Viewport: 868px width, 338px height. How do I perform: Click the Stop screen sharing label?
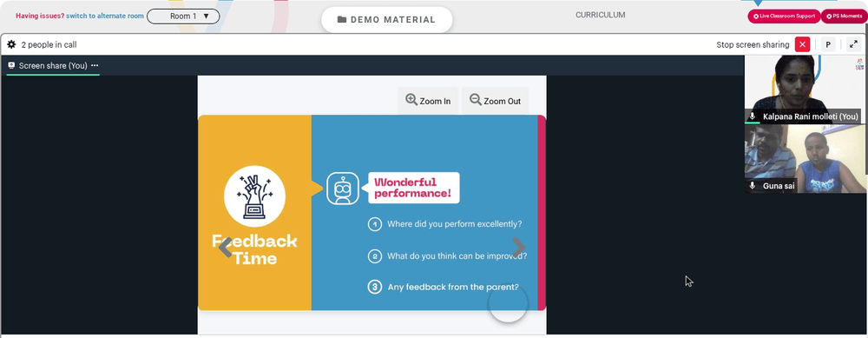pyautogui.click(x=753, y=45)
